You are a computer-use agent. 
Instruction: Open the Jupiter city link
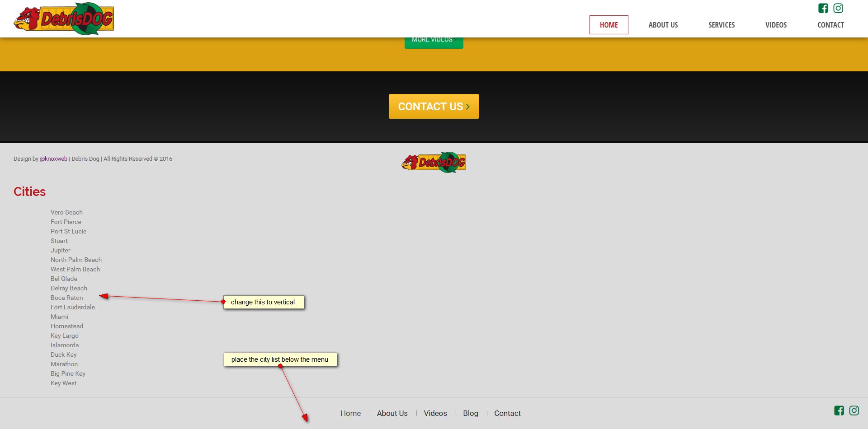coord(61,250)
